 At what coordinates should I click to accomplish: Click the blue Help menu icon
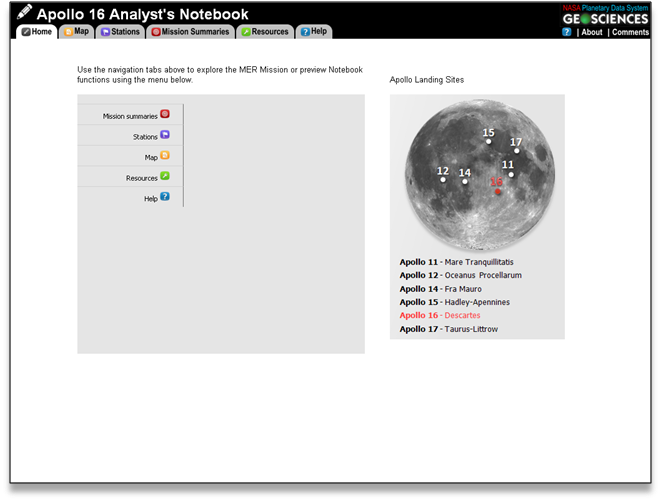pyautogui.click(x=165, y=196)
